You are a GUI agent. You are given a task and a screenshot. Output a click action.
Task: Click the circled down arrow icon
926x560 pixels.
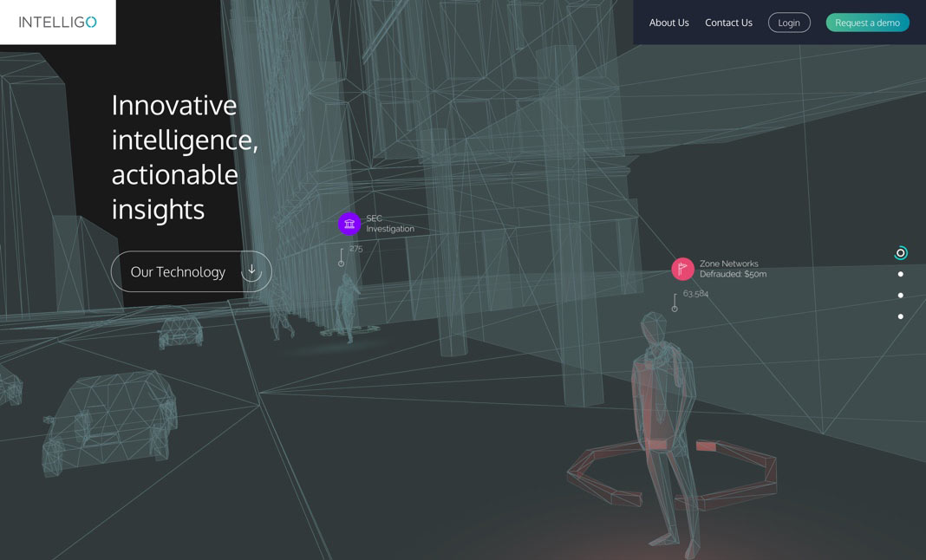pyautogui.click(x=251, y=270)
